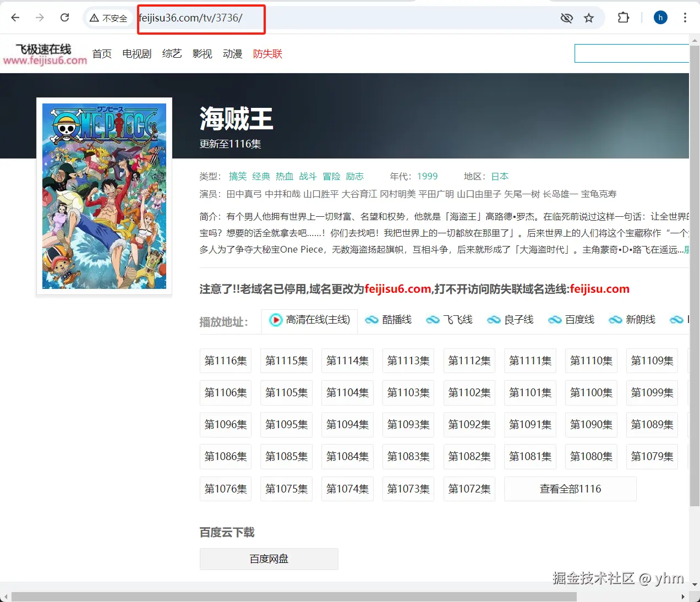The height and width of the screenshot is (602, 700).
Task: Click the cloud icon beside 新朗线
Action: point(615,320)
